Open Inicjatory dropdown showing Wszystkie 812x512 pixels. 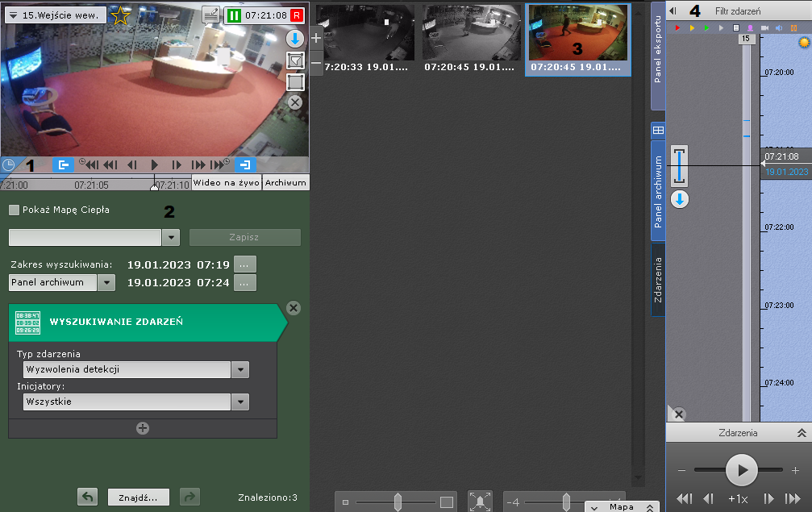pyautogui.click(x=239, y=402)
